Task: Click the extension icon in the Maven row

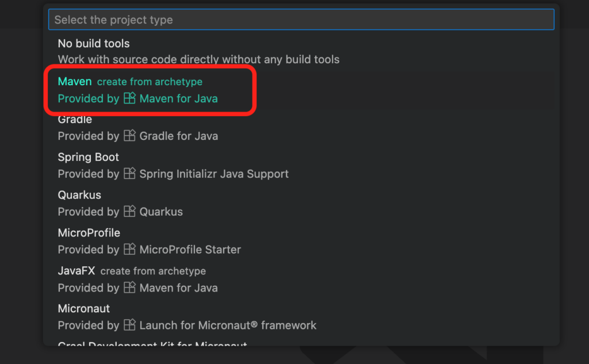Action: (x=129, y=98)
